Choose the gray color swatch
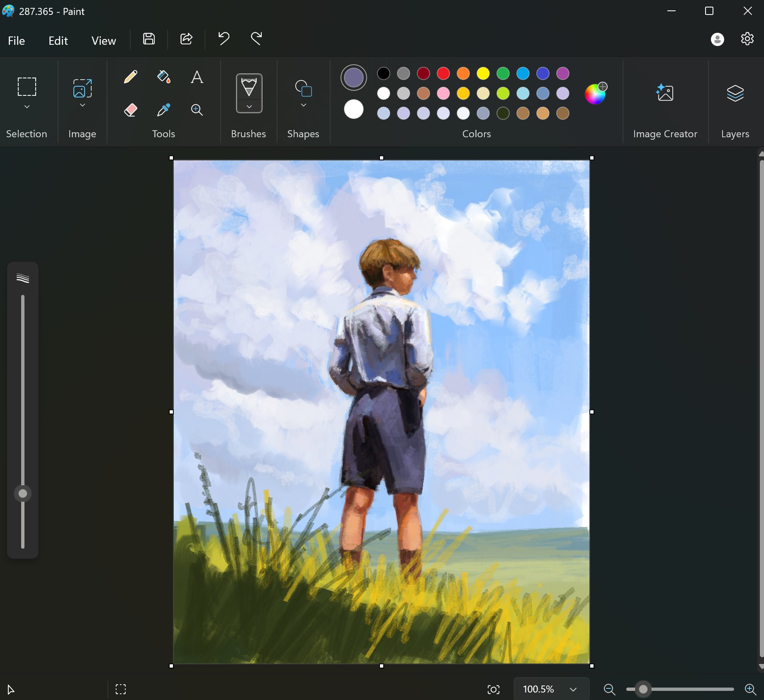The width and height of the screenshot is (764, 700). [404, 73]
